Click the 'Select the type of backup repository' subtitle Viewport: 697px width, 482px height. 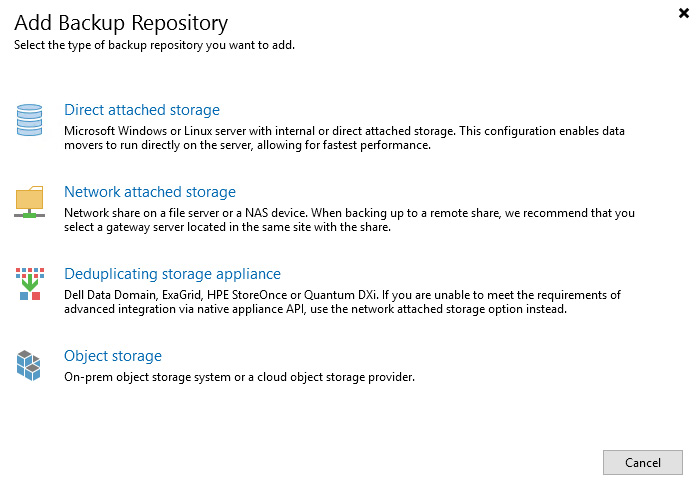tap(154, 45)
